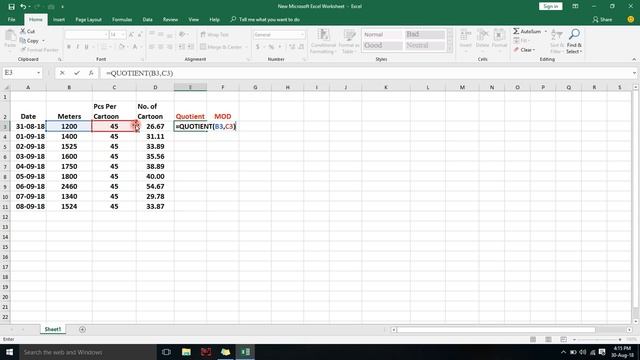Image resolution: width=640 pixels, height=360 pixels.
Task: Switch to the Formulas tab
Action: click(x=122, y=19)
